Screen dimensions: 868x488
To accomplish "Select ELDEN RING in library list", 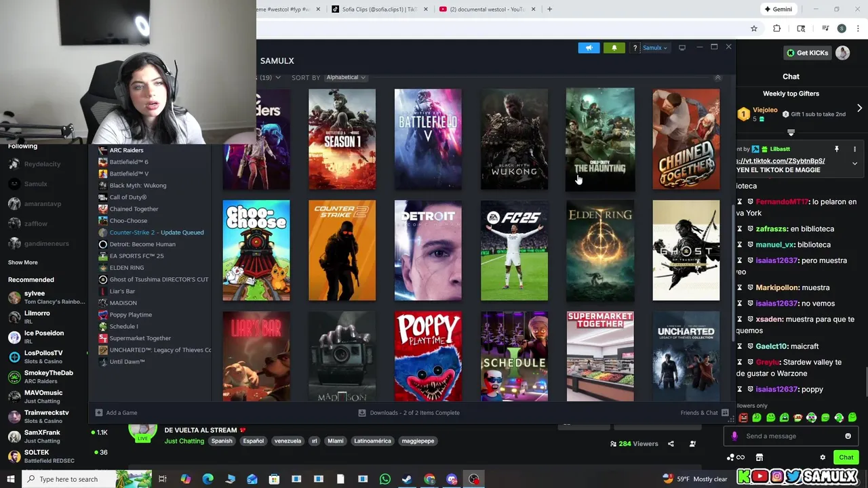I will pos(127,268).
